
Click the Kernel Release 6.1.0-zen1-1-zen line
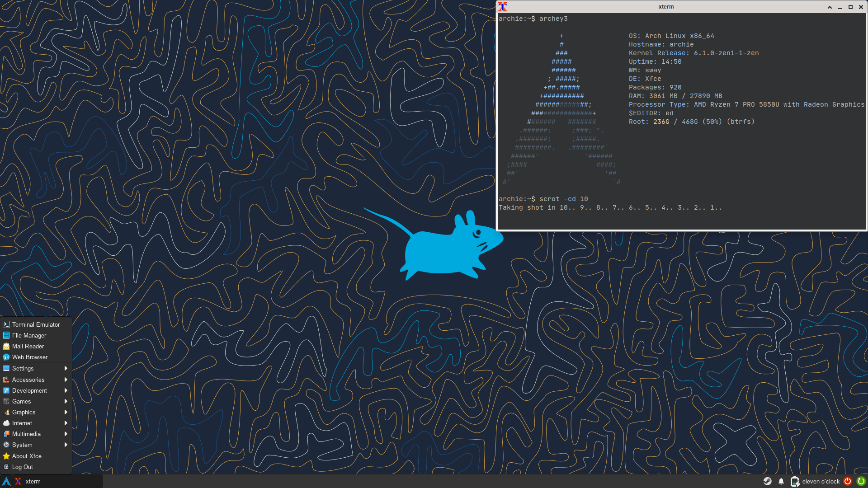point(693,53)
